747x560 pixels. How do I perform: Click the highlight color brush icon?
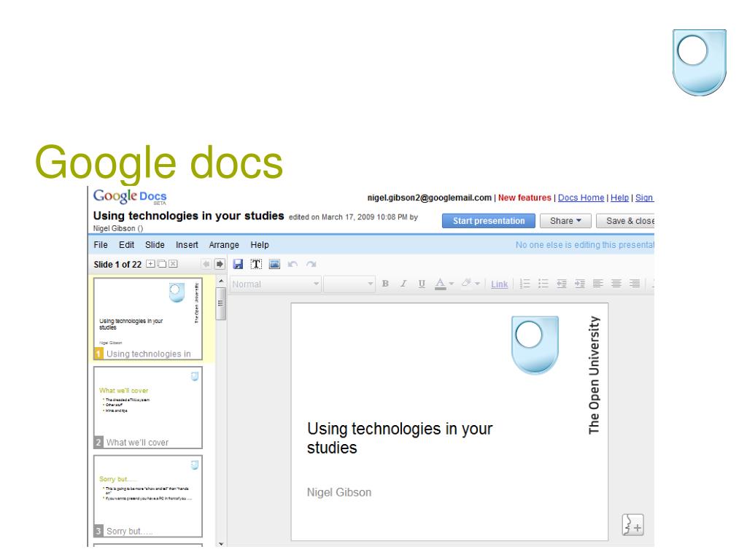pyautogui.click(x=466, y=284)
